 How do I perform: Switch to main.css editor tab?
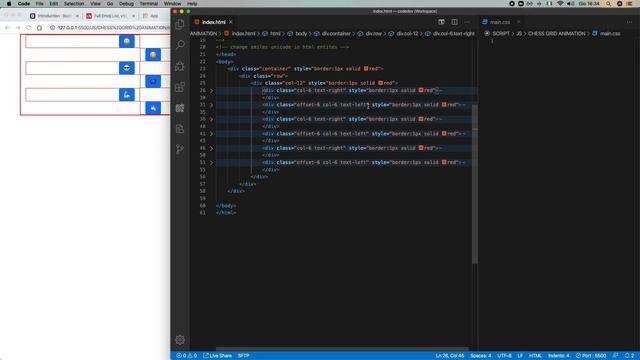point(500,22)
